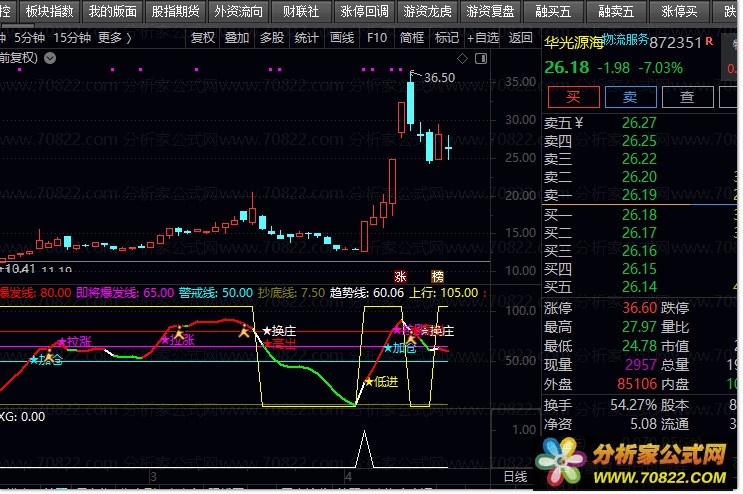Open F10 company info
This screenshot has height=494, width=743.
pos(377,38)
